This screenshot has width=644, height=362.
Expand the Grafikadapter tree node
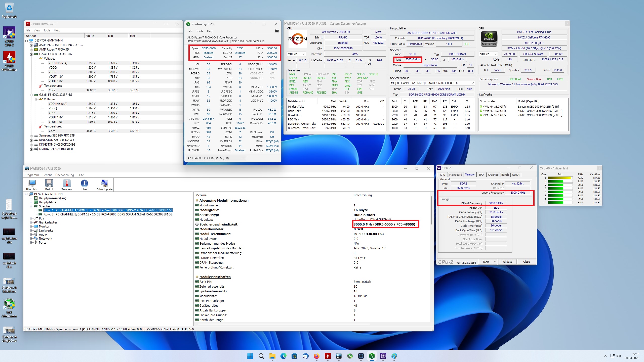[x=31, y=222]
